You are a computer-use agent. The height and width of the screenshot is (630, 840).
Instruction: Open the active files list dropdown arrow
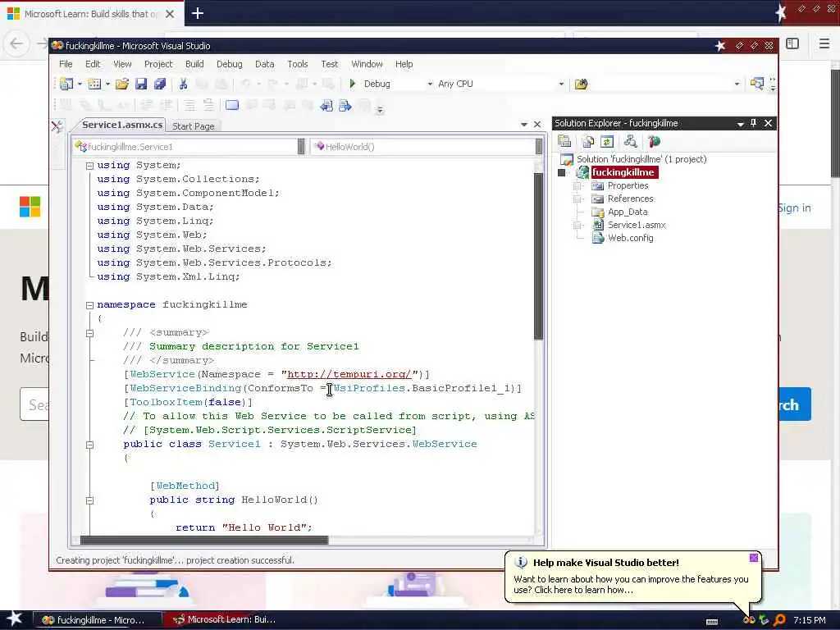click(x=524, y=125)
